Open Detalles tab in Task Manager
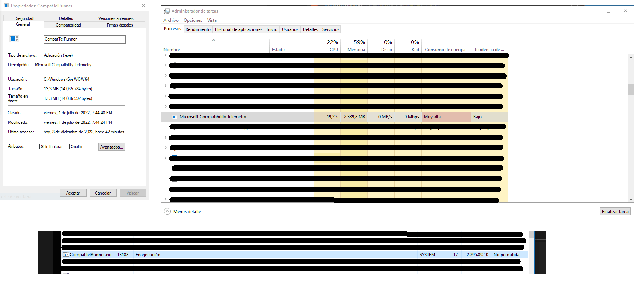 coord(310,29)
